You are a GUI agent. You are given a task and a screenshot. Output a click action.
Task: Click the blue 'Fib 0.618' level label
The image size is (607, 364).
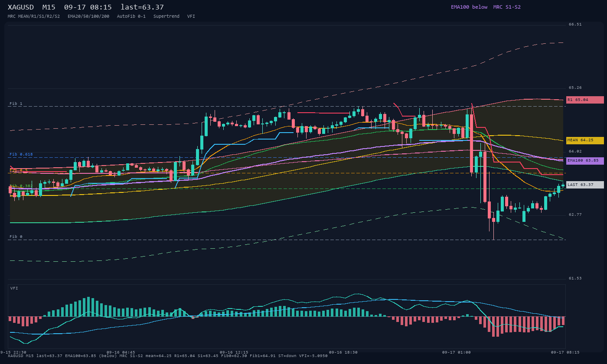pos(21,154)
